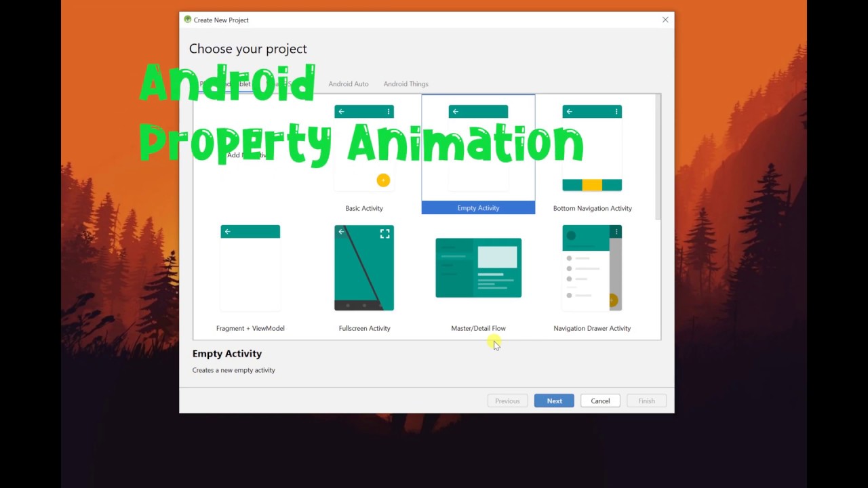Click the disabled Previous button
The image size is (868, 488).
click(507, 401)
